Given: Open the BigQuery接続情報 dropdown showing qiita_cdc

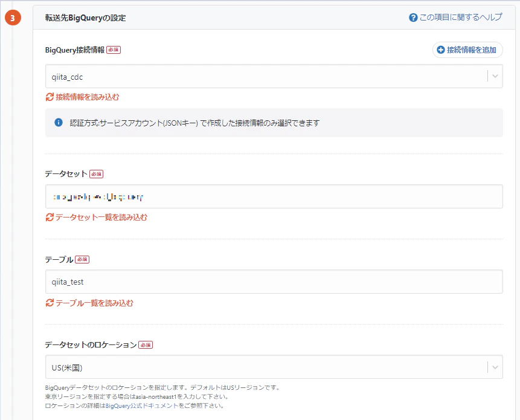Looking at the screenshot, I should 274,76.
